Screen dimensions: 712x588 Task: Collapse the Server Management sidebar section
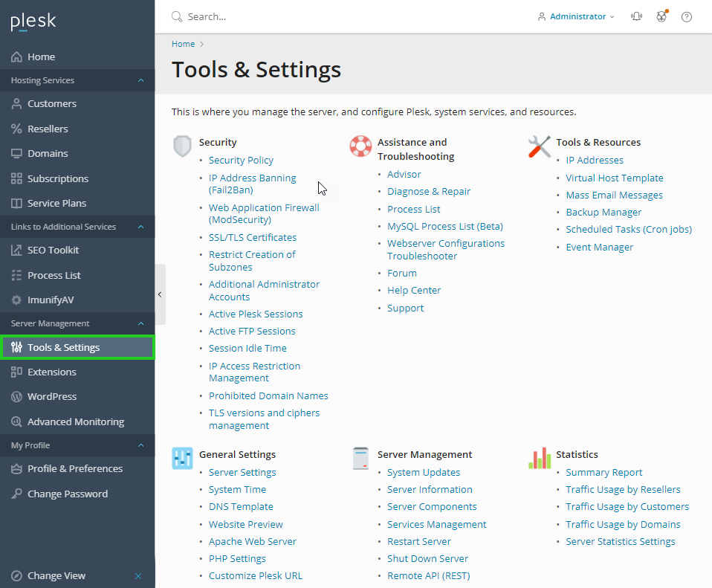coord(141,323)
